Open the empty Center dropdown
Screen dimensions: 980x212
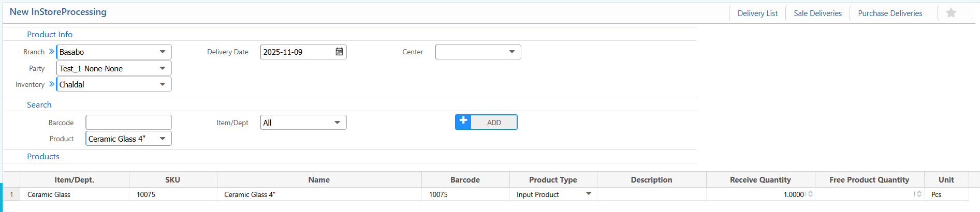(511, 52)
